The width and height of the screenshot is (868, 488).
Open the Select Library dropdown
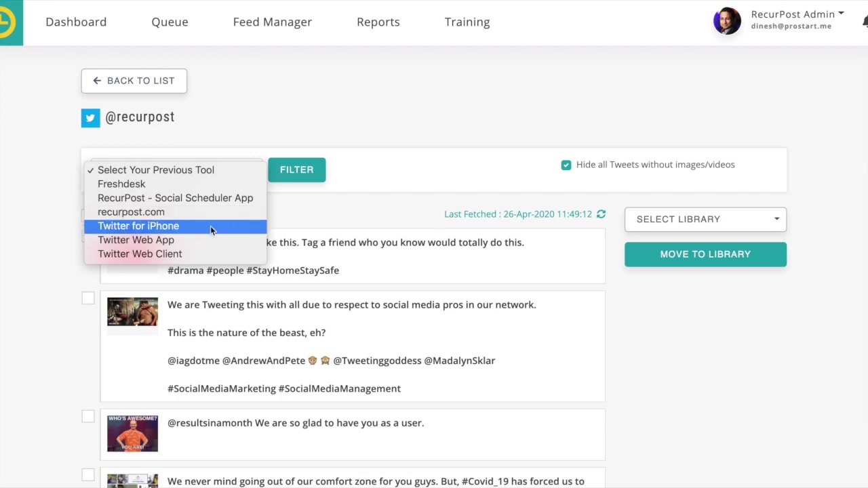pyautogui.click(x=705, y=219)
